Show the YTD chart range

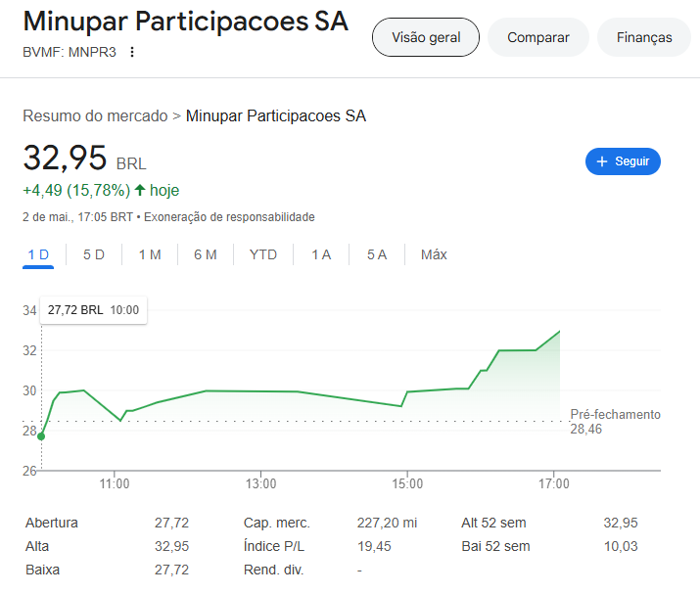point(263,254)
